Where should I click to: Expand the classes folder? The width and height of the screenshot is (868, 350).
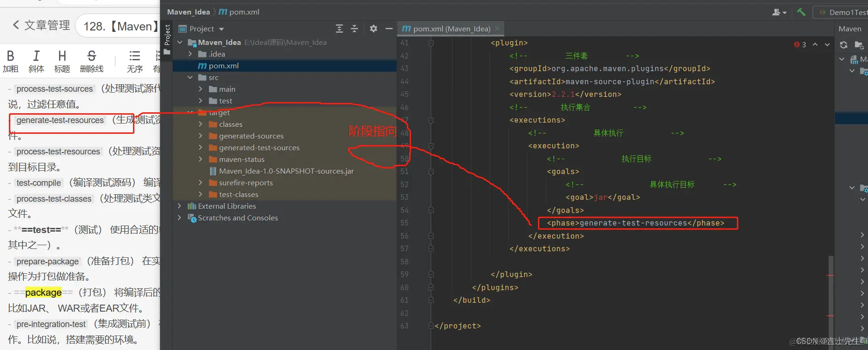[x=200, y=124]
